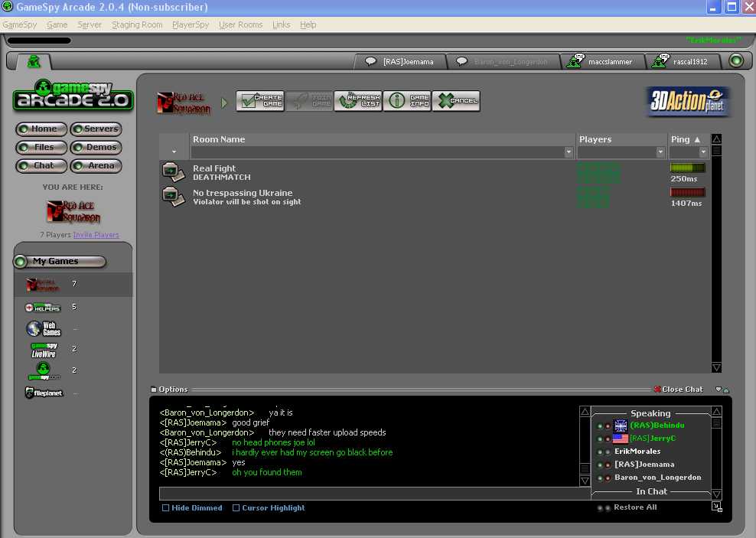The height and width of the screenshot is (538, 756).
Task: Click the No trespassing Ukraine room icon
Action: pyautogui.click(x=173, y=197)
